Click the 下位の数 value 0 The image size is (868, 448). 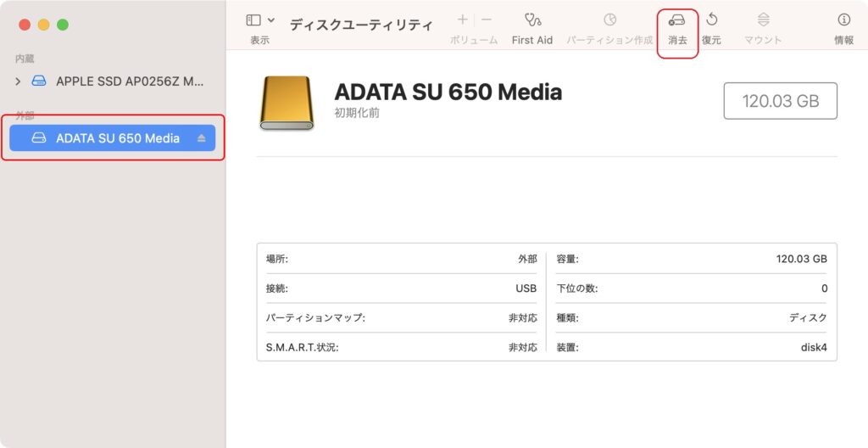(824, 288)
